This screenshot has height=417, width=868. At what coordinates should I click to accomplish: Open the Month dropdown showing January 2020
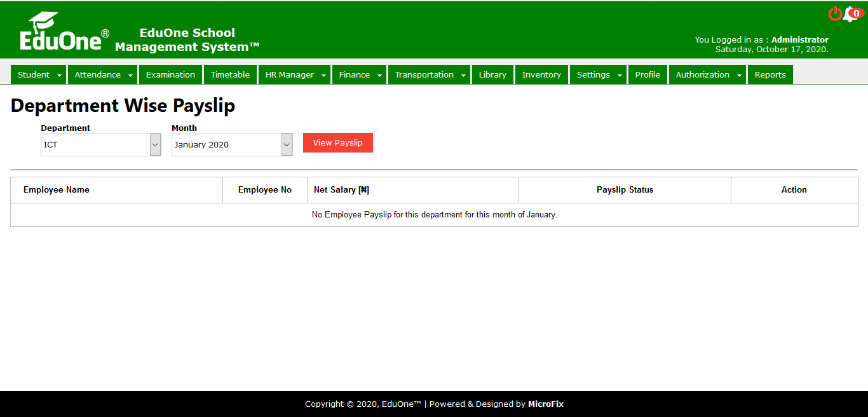point(231,144)
